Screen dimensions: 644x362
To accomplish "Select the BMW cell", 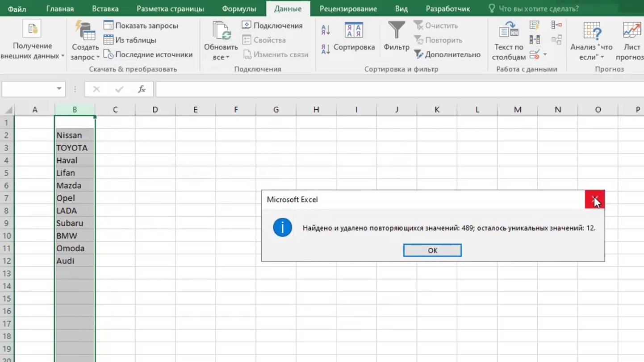I will pos(75,236).
